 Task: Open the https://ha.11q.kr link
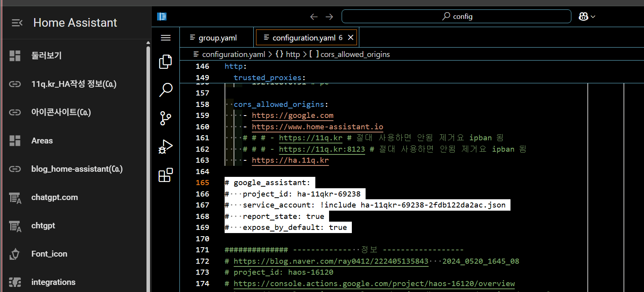[x=290, y=160]
